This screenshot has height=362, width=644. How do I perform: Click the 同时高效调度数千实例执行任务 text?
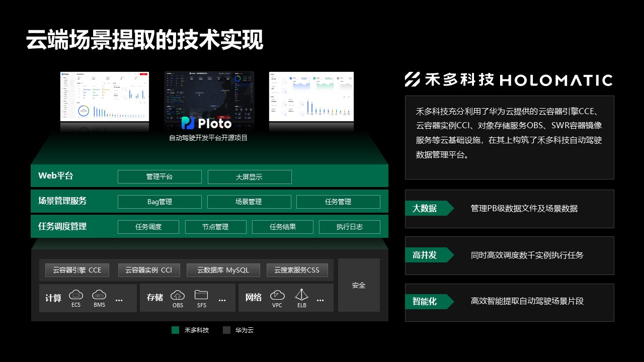(527, 255)
